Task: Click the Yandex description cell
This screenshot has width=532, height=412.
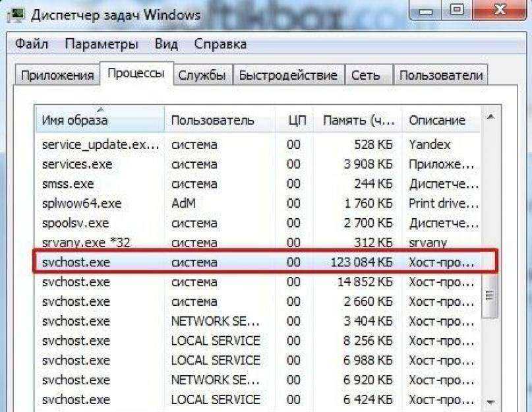Action: [430, 144]
